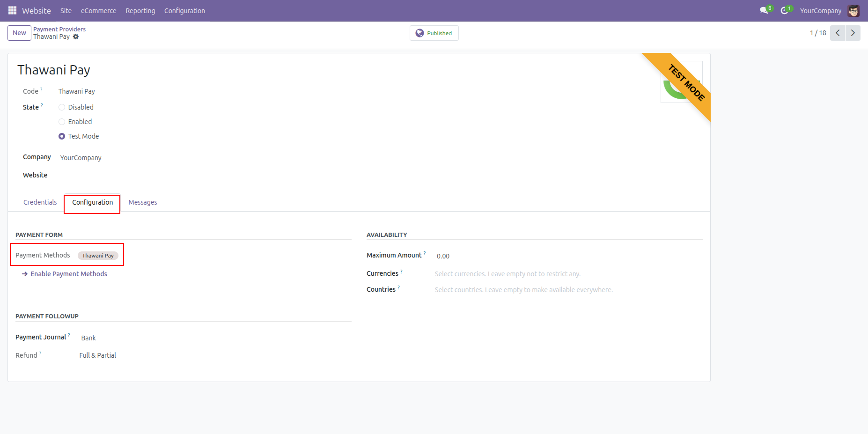Viewport: 868px width, 434px height.
Task: Select the Enabled state radio button
Action: point(62,122)
